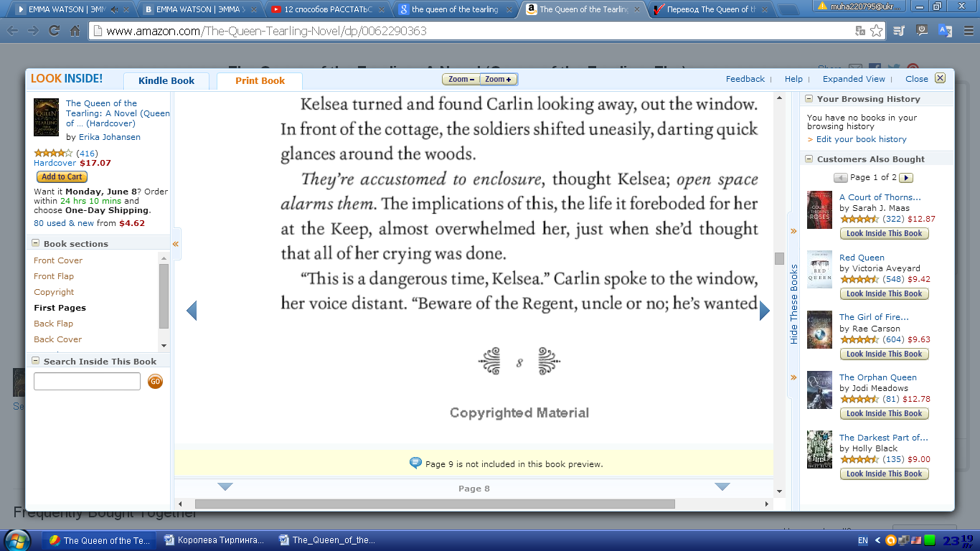Viewport: 980px width, 551px height.
Task: Click Edit your book history link
Action: click(x=861, y=139)
